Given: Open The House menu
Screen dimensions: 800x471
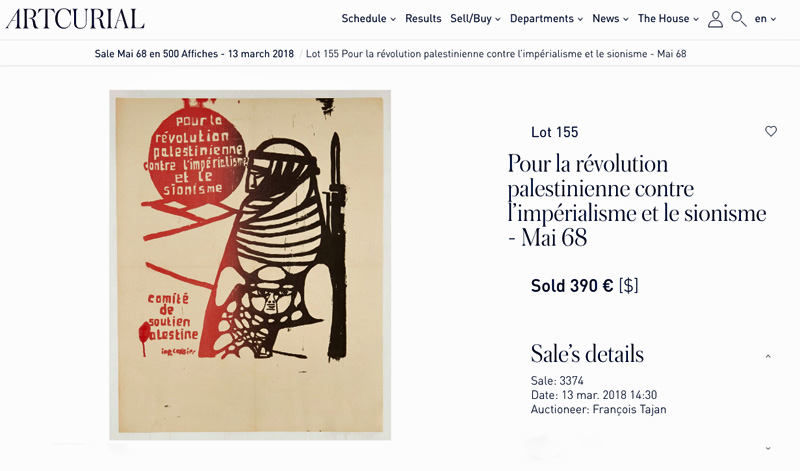Looking at the screenshot, I should 668,19.
